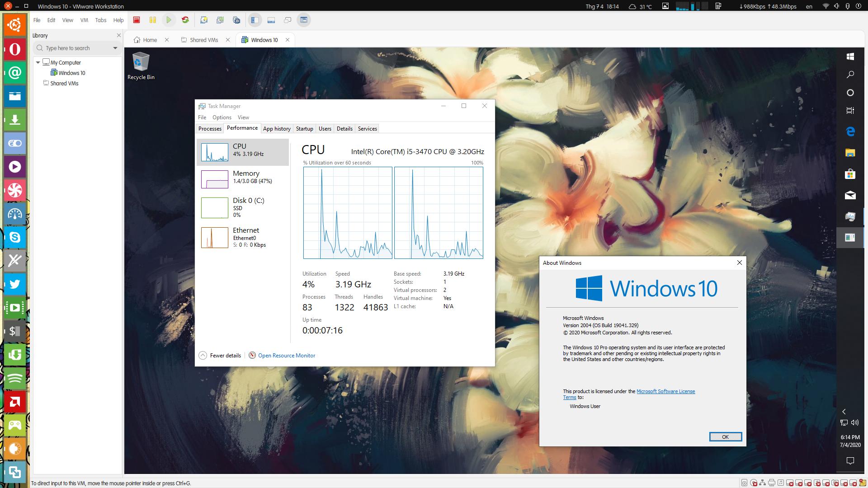Open the snapshot manager toolbar icon

click(236, 20)
